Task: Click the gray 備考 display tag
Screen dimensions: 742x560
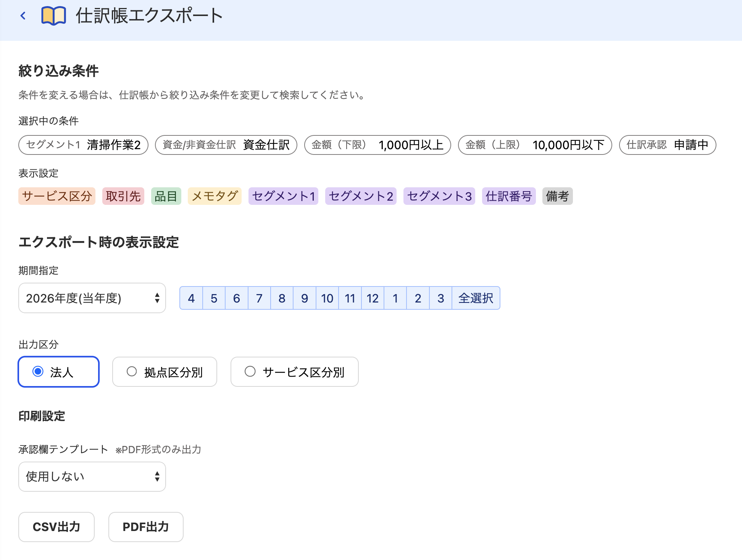Action: click(x=557, y=196)
